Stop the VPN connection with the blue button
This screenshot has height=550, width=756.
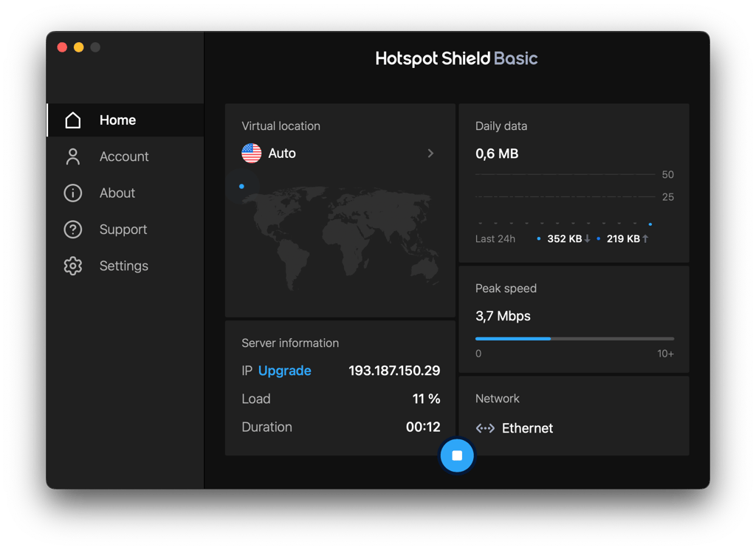pyautogui.click(x=457, y=456)
